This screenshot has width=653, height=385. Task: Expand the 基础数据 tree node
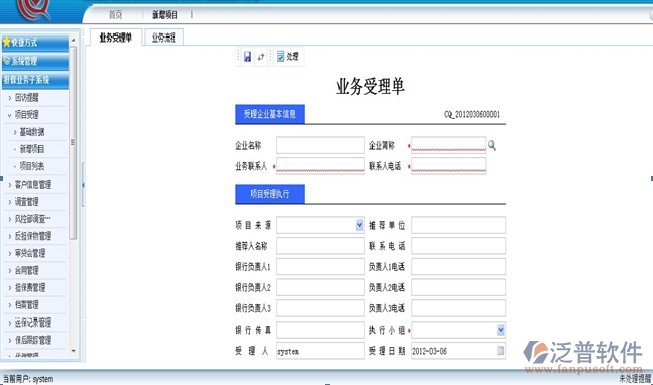[x=15, y=132]
